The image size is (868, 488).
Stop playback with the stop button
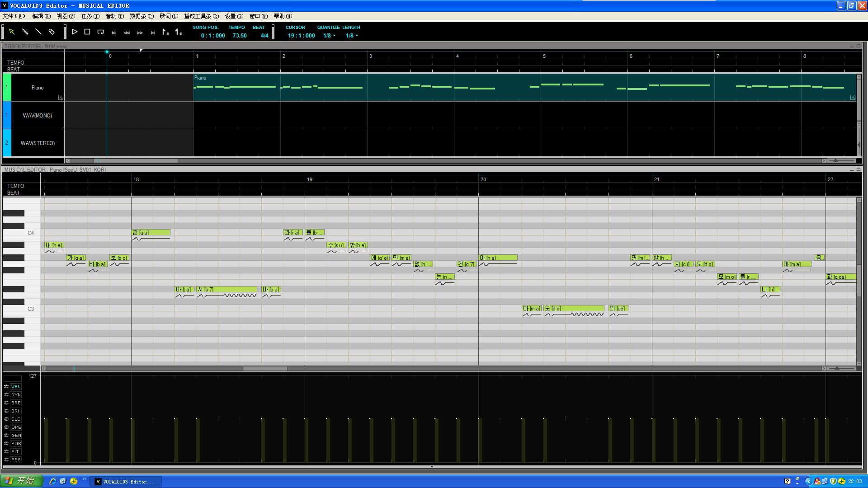[88, 32]
